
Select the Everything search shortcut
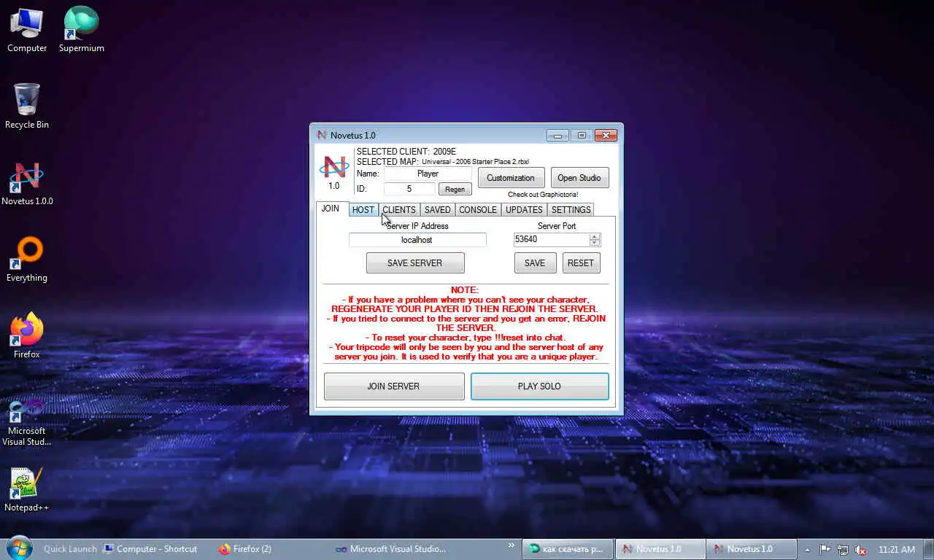27,260
